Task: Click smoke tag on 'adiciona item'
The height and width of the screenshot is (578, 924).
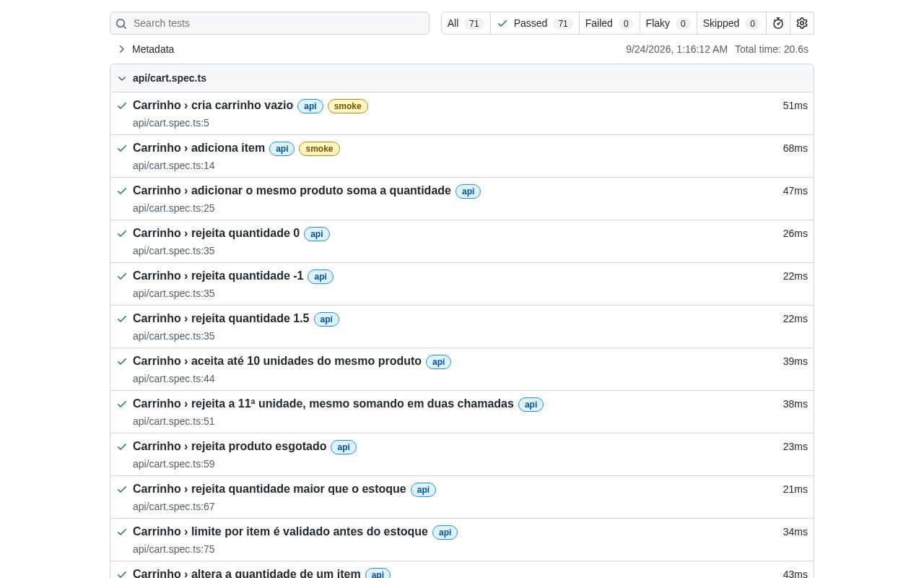Action: coord(319,149)
